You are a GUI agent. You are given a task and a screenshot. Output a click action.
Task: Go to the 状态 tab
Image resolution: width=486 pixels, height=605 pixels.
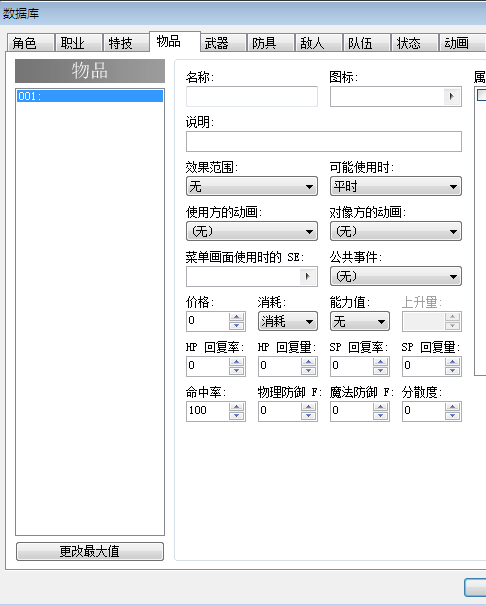point(415,42)
